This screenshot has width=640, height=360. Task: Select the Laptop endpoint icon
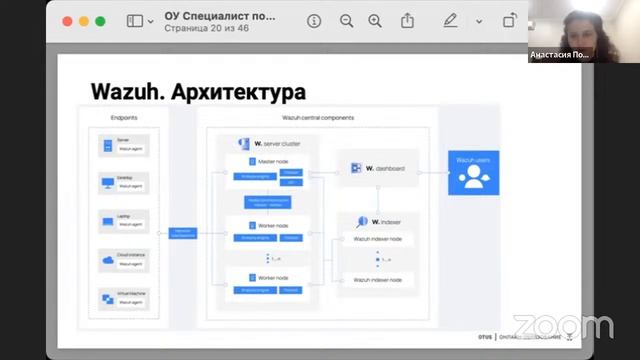[x=108, y=222]
